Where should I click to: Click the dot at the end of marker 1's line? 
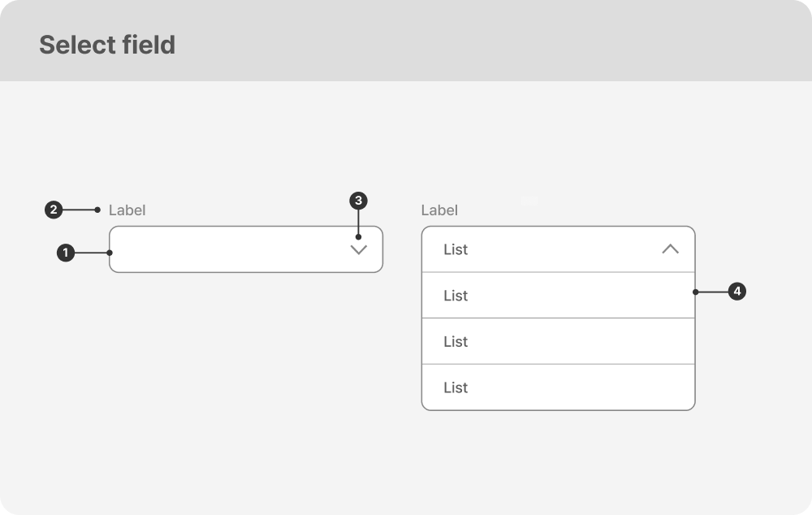pyautogui.click(x=110, y=253)
